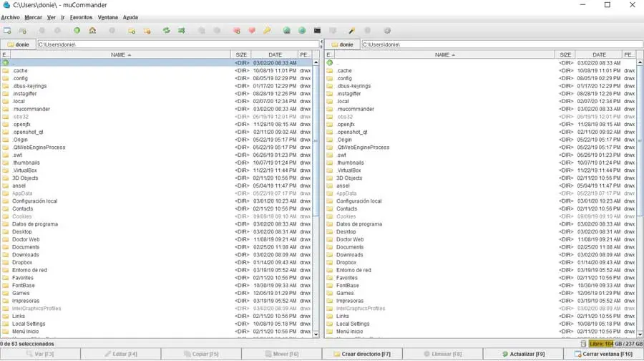Click the second toolbar icon with green plus
Viewport: 644px width, 361px height.
click(x=23, y=31)
